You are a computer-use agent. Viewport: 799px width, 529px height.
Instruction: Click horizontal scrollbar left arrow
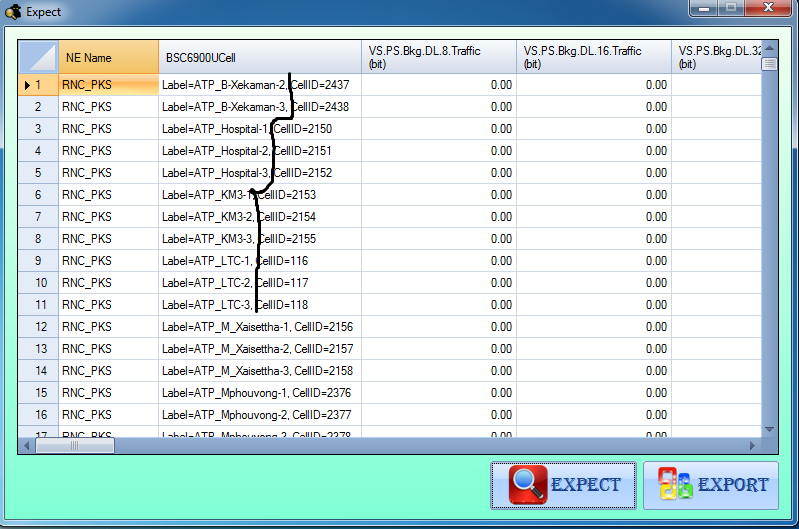click(x=26, y=446)
